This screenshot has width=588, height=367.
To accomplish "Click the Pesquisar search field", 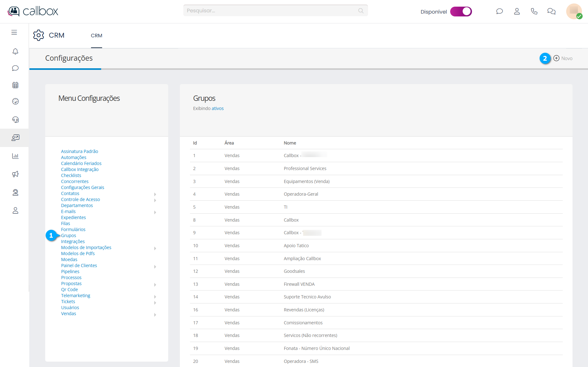I will pos(272,11).
